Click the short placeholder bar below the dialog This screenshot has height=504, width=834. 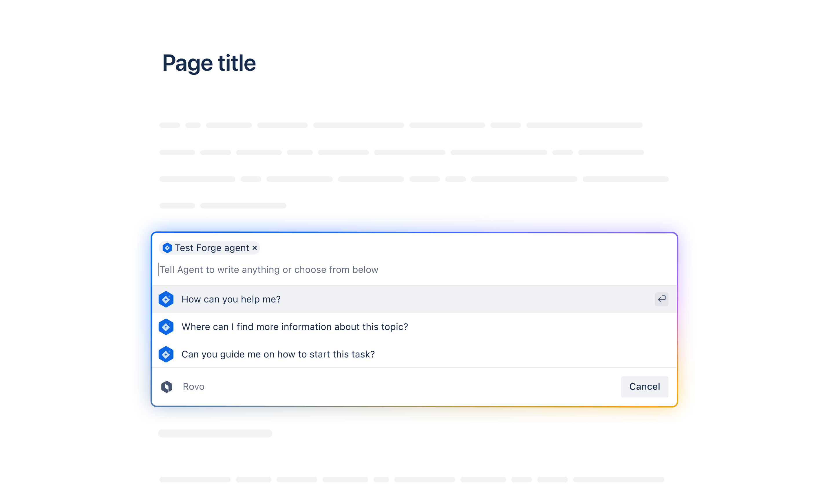[x=215, y=433]
